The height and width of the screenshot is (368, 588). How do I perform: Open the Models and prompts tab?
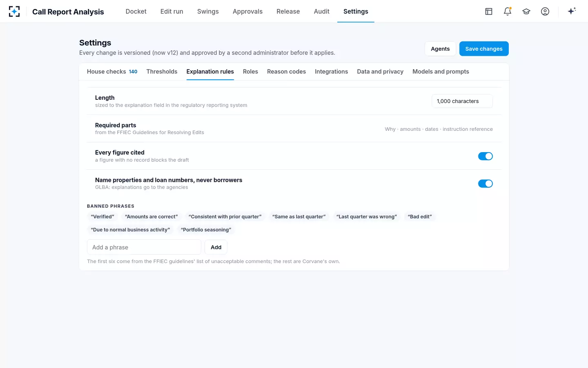[x=441, y=72]
